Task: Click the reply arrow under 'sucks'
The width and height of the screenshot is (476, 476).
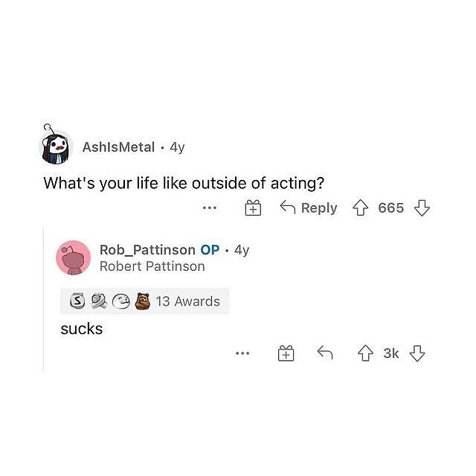Action: (x=325, y=353)
